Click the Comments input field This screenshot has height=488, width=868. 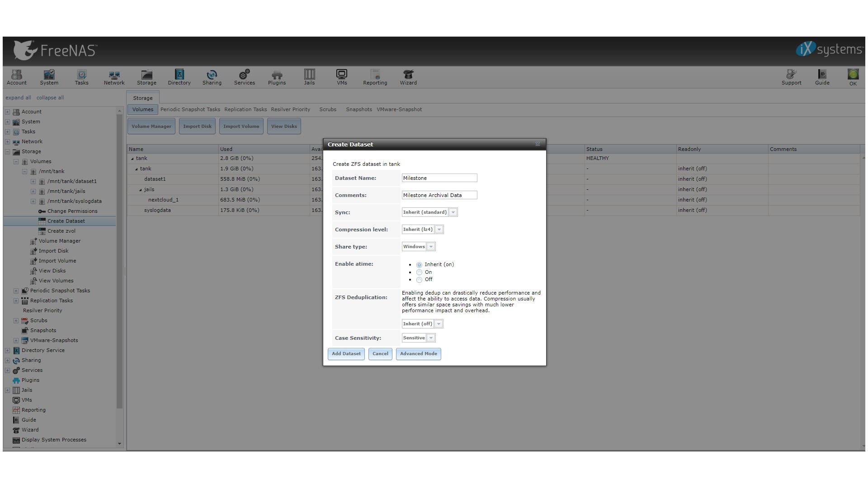coord(439,195)
